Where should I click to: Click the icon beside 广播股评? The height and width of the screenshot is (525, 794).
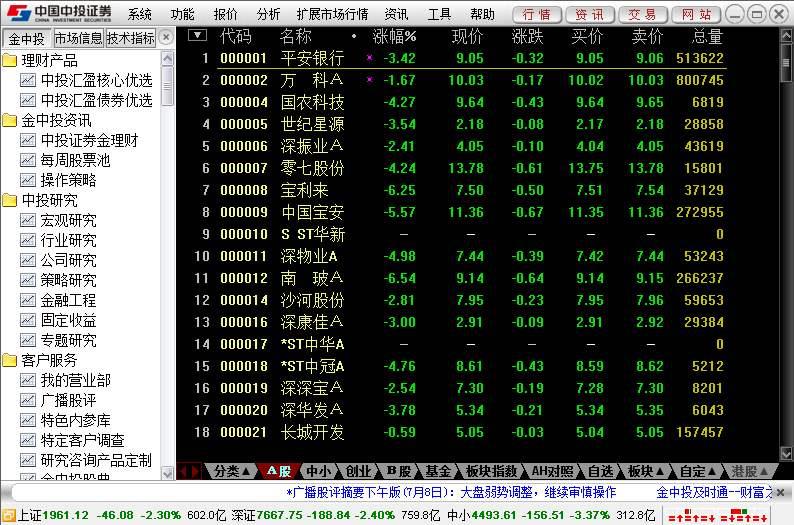click(x=28, y=400)
